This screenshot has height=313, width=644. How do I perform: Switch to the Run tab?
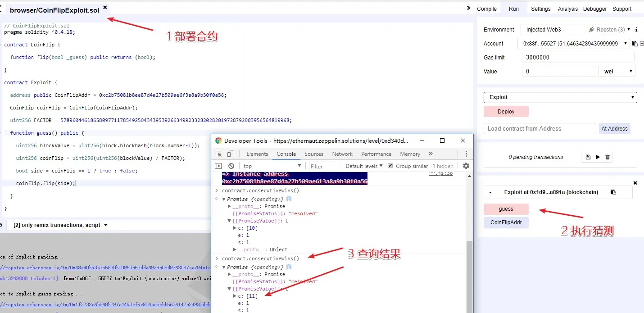click(x=514, y=9)
